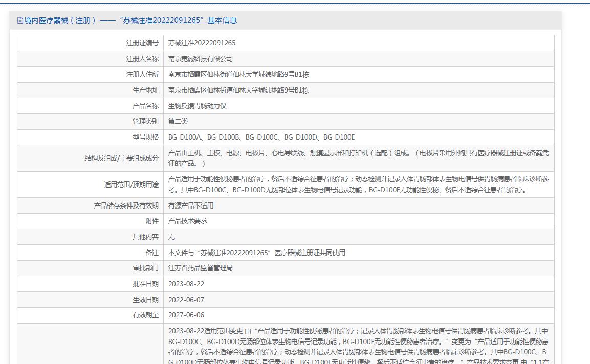
Task: Click product name 生物反馈胃肠动力仪
Action: click(x=197, y=106)
